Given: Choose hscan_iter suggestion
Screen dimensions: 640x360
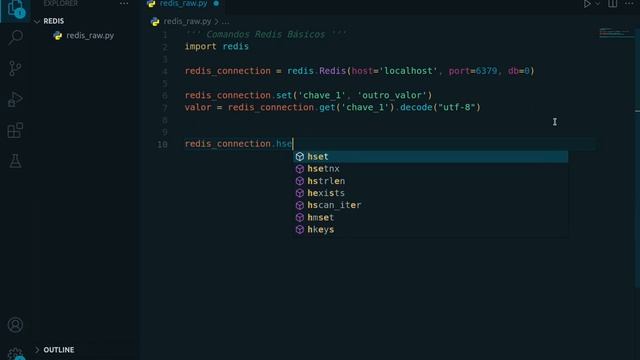Looking at the screenshot, I should point(430,205).
